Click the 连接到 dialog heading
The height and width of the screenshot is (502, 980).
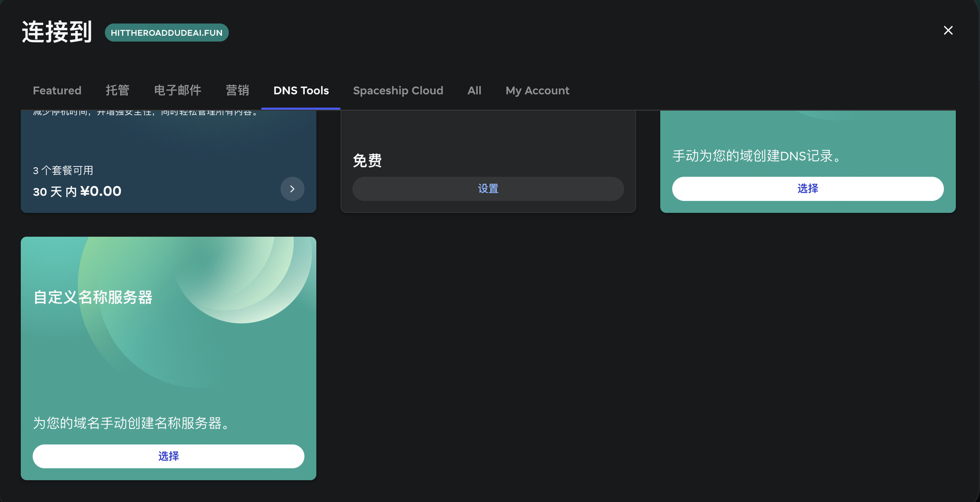57,32
